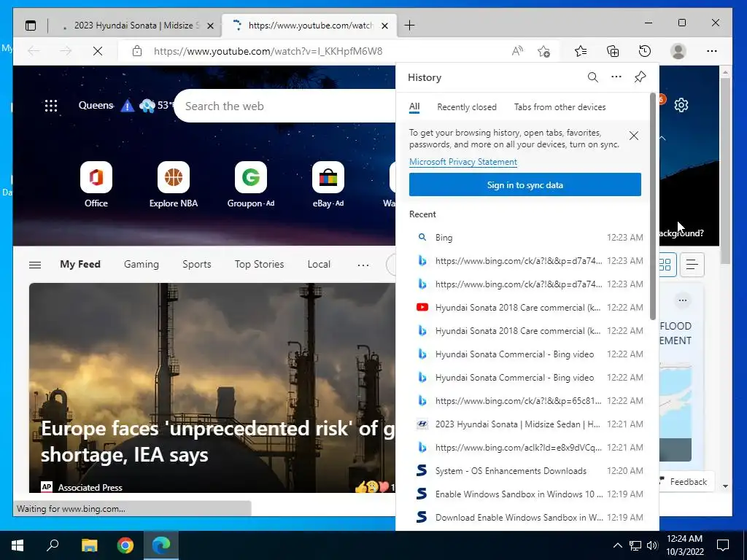Show Recently closed history tab
Viewport: 747px width, 560px height.
[466, 107]
